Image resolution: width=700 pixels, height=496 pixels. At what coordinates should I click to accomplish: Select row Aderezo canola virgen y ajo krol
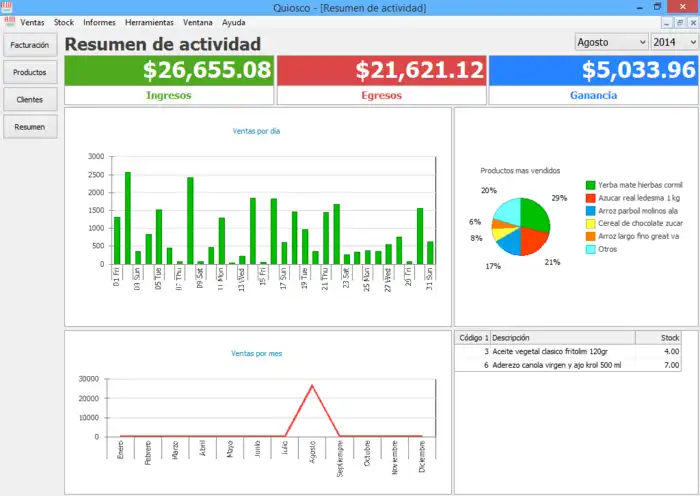568,365
